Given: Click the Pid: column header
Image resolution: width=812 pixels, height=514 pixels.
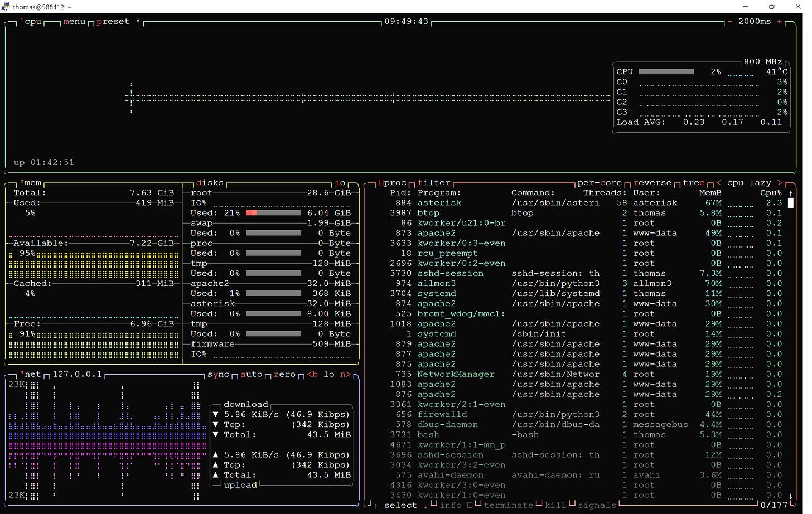Looking at the screenshot, I should pyautogui.click(x=400, y=193).
